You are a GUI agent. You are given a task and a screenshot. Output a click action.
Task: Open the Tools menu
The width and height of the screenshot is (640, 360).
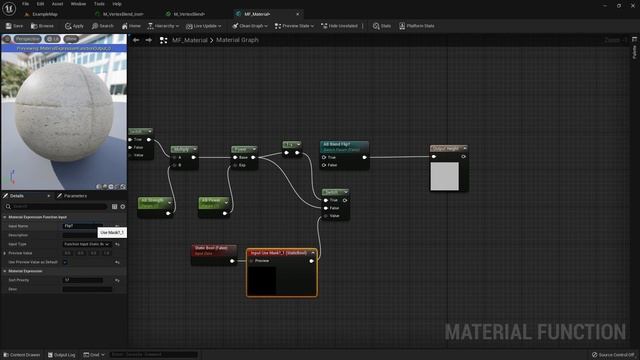coord(99,4)
